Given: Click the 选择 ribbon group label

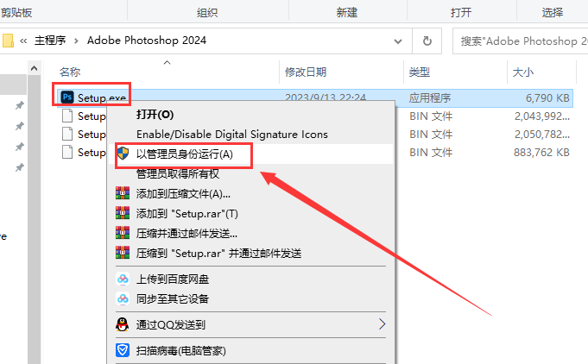Looking at the screenshot, I should pos(553,12).
